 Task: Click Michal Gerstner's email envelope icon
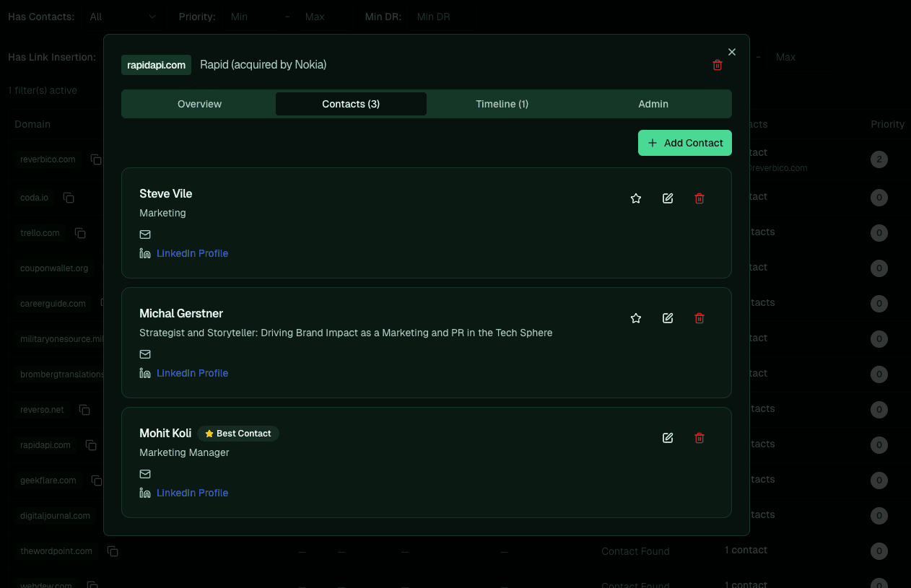click(145, 354)
